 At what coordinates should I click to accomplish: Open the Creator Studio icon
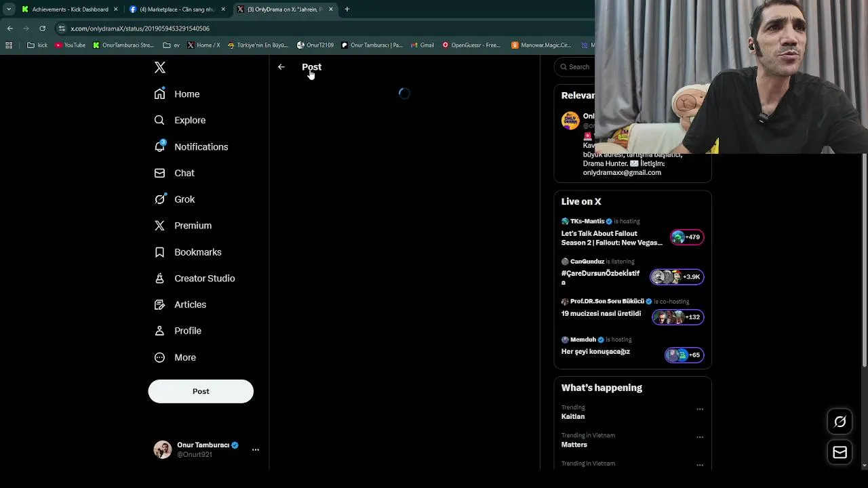(160, 278)
